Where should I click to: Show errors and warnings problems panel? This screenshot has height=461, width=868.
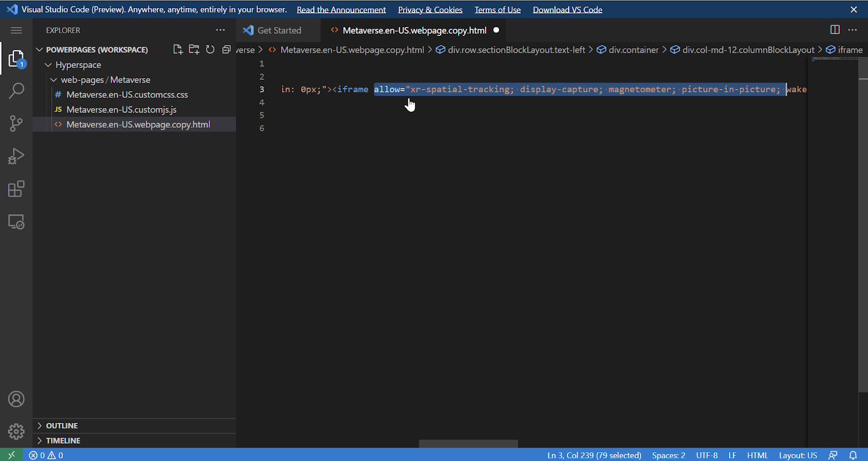[x=46, y=455]
